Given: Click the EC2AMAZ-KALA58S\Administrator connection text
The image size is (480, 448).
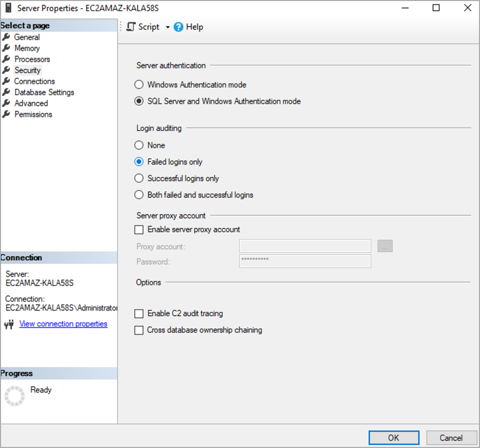Looking at the screenshot, I should tap(61, 307).
